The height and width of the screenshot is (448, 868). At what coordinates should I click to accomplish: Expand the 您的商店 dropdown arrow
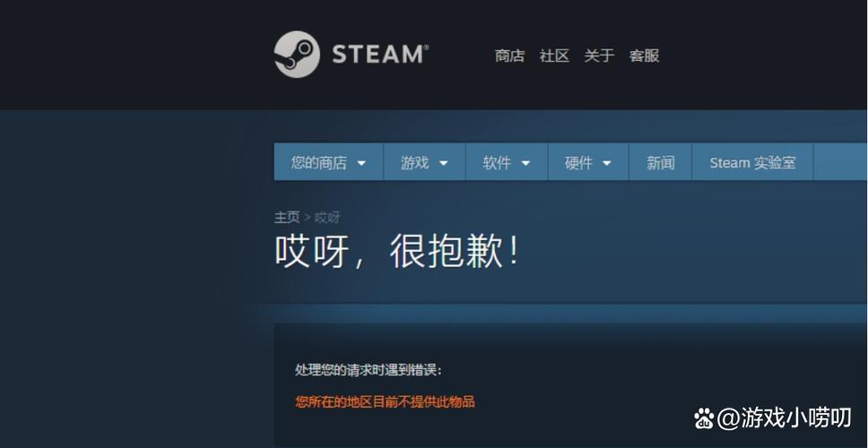click(x=361, y=163)
